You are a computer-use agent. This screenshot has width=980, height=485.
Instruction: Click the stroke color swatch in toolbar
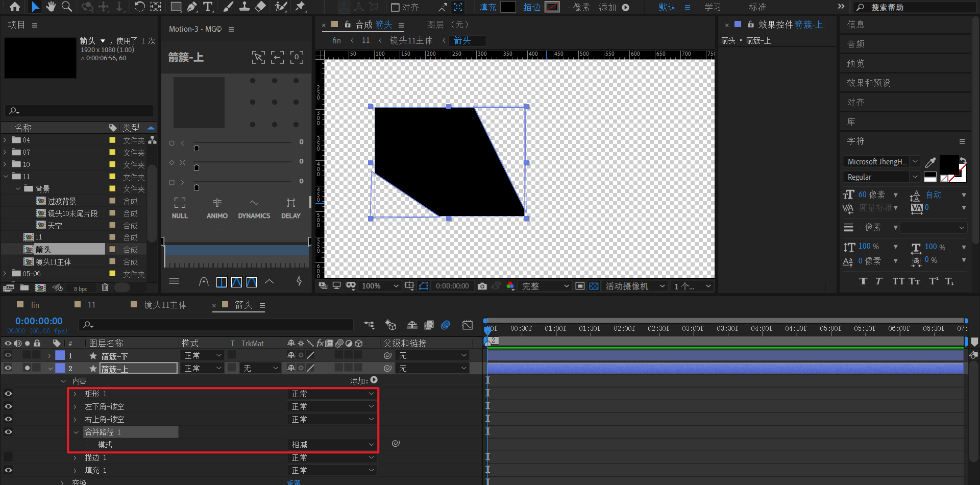pos(552,7)
